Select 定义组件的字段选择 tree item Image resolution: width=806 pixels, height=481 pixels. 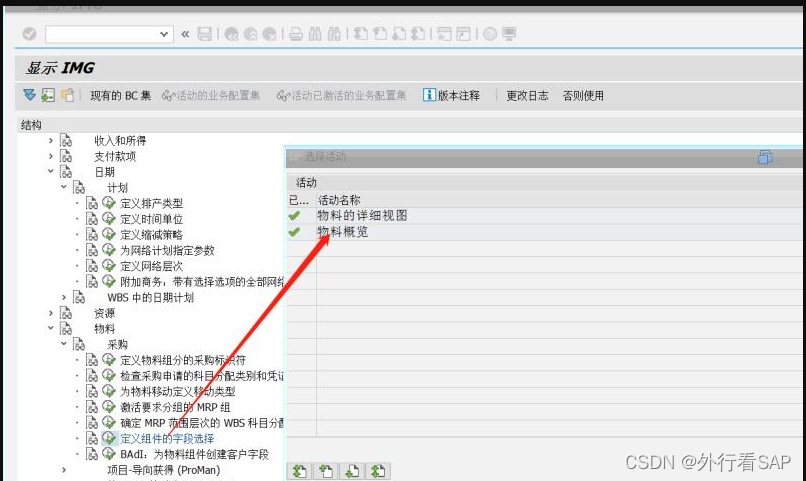[167, 439]
